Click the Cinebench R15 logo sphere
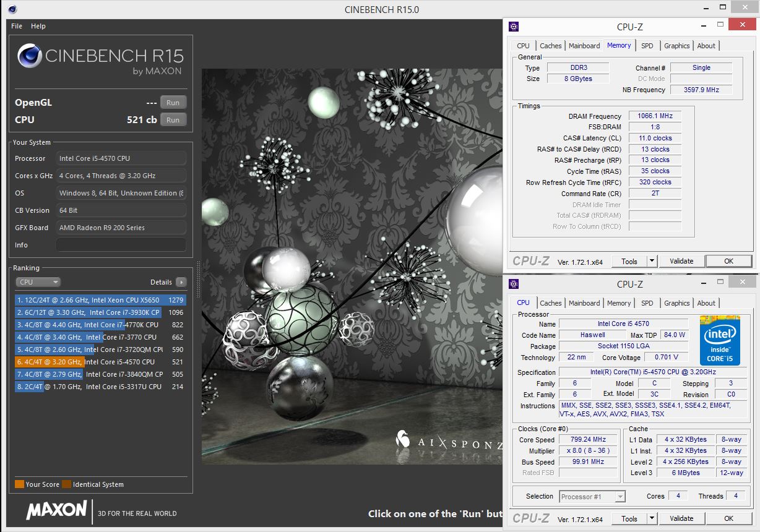 coord(30,56)
